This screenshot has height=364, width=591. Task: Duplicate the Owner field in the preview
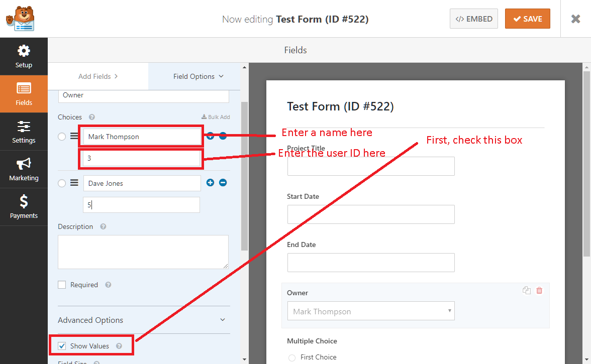(526, 290)
